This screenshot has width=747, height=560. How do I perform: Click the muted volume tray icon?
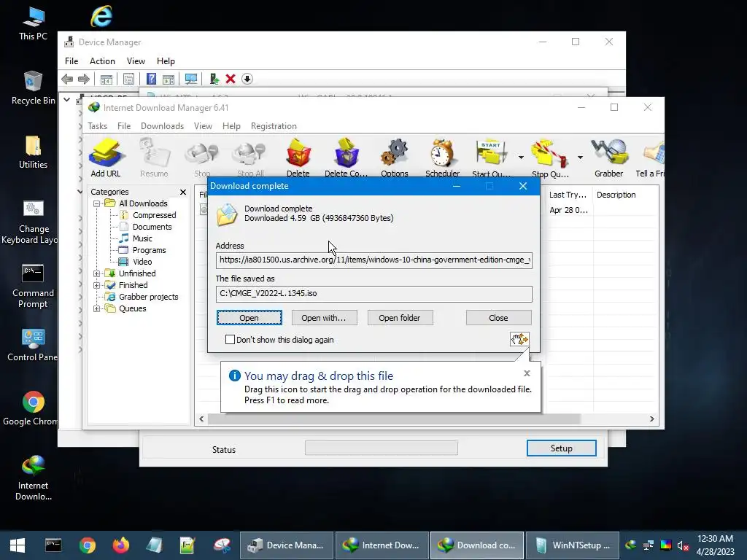pos(684,545)
